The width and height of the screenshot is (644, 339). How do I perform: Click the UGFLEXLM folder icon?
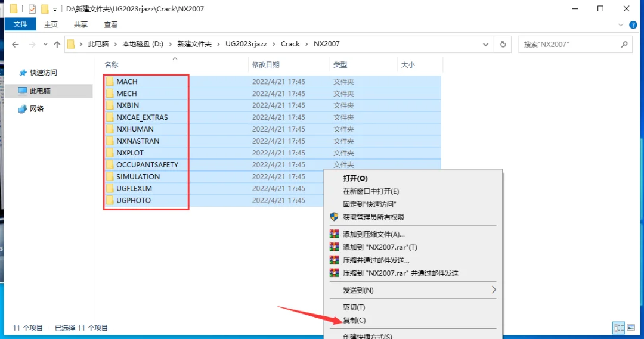(110, 188)
